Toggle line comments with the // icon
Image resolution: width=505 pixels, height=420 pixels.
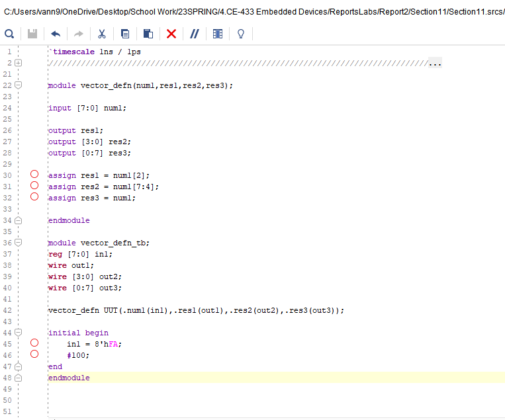pos(195,34)
